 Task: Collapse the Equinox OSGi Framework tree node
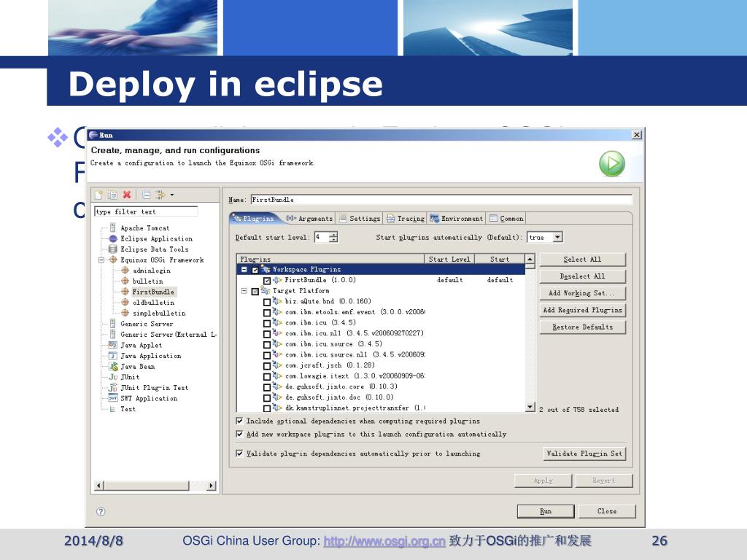pyautogui.click(x=101, y=260)
